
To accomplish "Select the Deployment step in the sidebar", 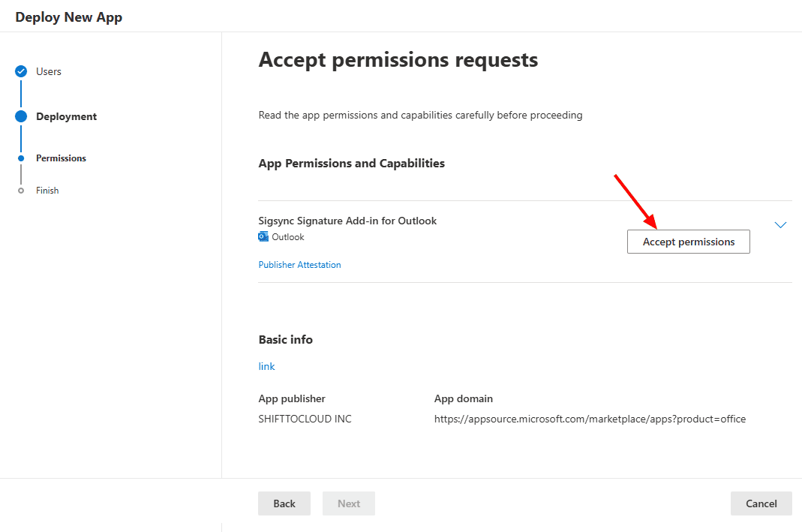I will click(x=66, y=116).
